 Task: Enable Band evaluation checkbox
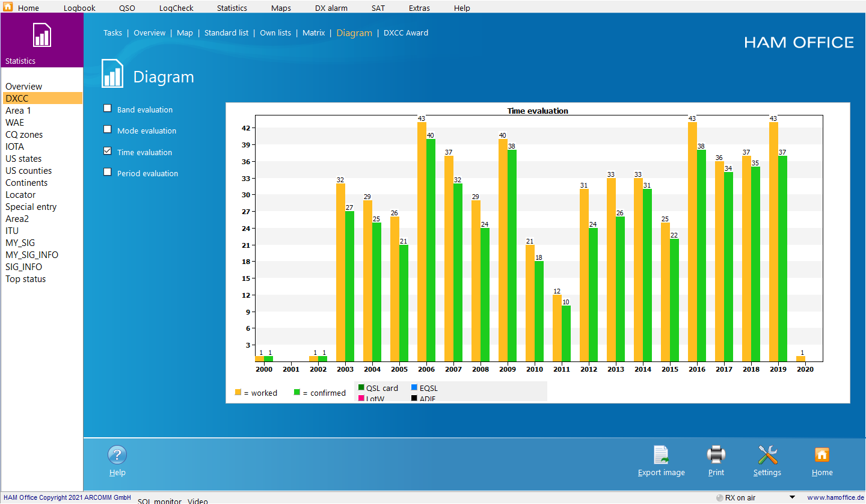pyautogui.click(x=108, y=108)
